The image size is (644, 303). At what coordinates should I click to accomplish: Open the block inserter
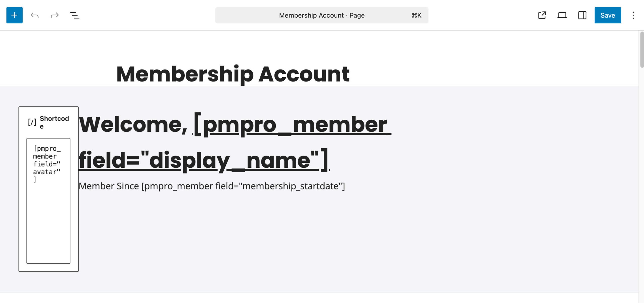pyautogui.click(x=14, y=15)
